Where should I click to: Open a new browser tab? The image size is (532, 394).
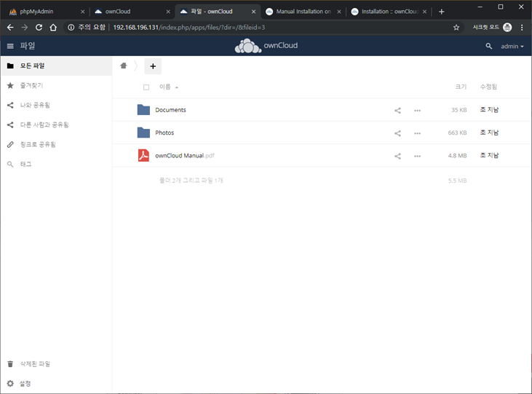[x=442, y=12]
